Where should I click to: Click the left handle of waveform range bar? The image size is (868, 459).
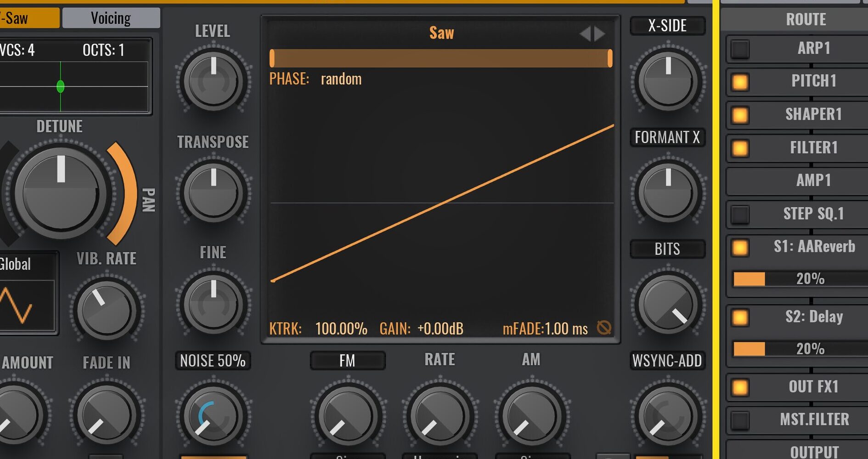point(272,58)
